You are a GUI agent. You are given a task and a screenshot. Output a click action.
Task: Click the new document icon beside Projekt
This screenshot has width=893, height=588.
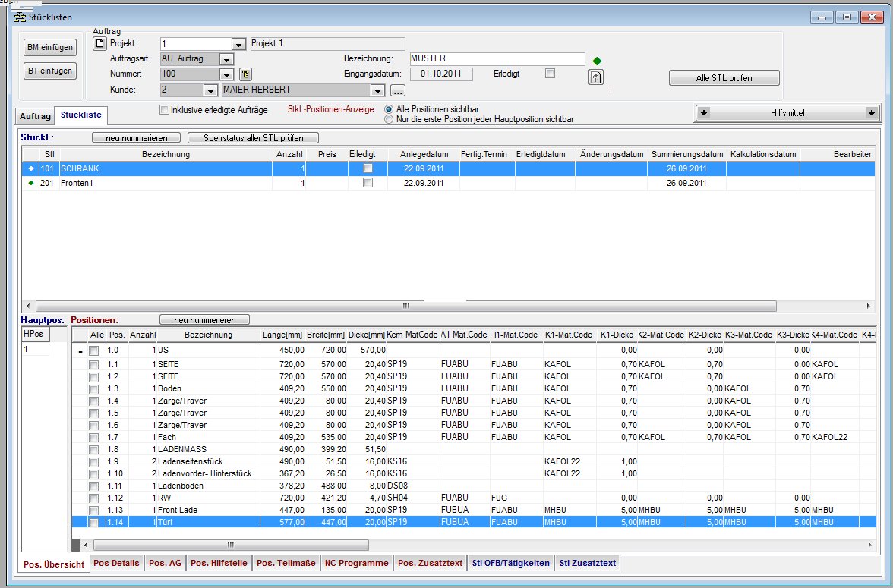(98, 44)
